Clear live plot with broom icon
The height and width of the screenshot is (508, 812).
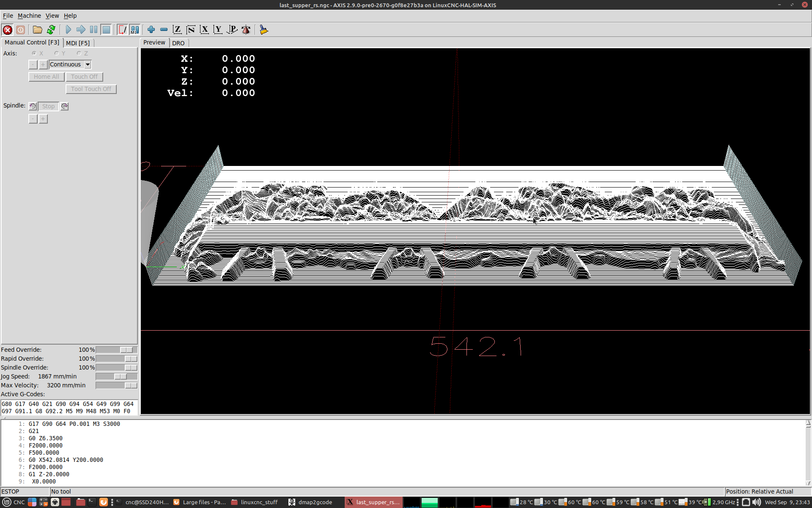point(264,30)
